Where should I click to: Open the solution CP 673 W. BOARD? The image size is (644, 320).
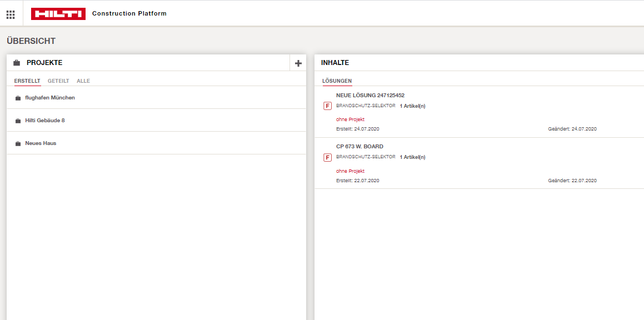point(359,146)
